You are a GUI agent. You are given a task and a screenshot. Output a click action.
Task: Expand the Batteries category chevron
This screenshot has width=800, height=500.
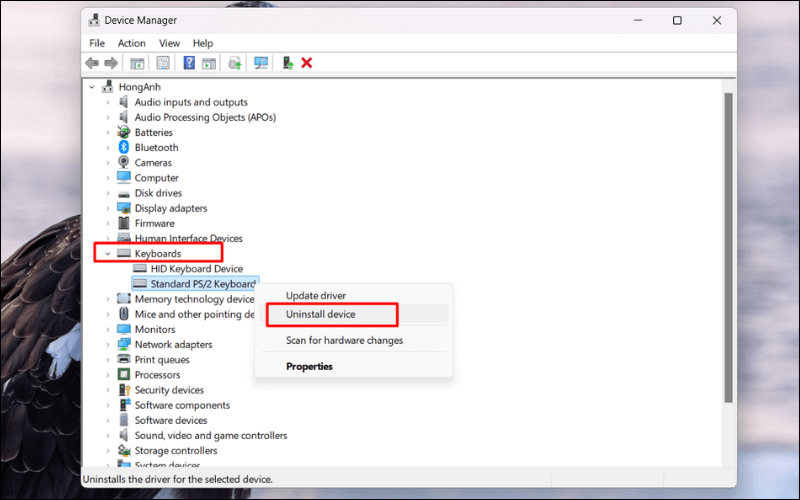[108, 133]
